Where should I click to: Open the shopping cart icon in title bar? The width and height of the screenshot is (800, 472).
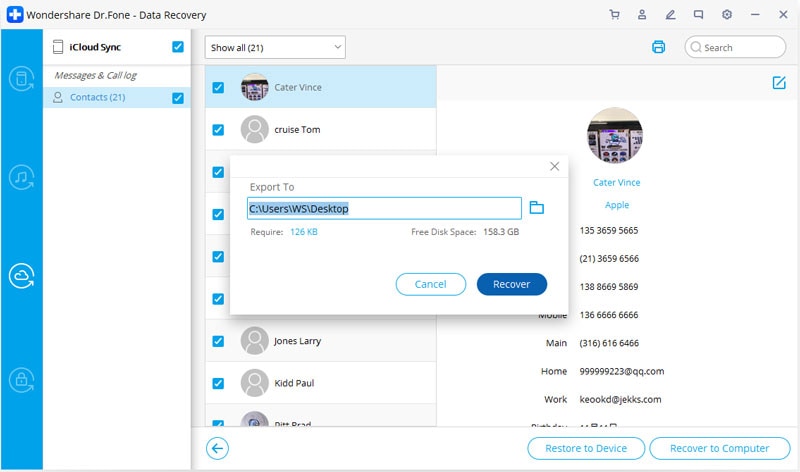pos(614,15)
